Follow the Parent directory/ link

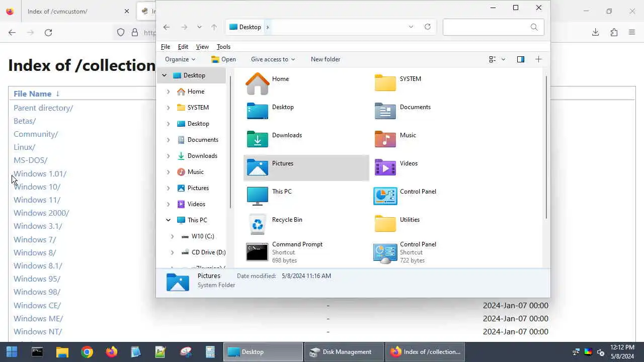point(43,108)
